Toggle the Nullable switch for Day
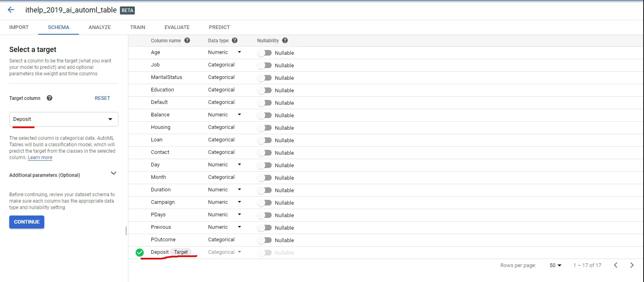This screenshot has width=644, height=282. tap(264, 165)
